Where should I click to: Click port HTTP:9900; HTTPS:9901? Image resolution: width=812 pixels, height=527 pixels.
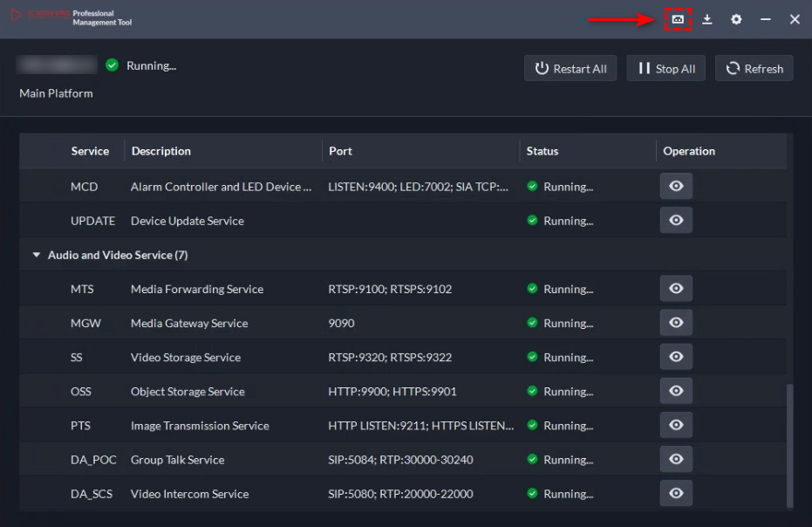point(392,392)
